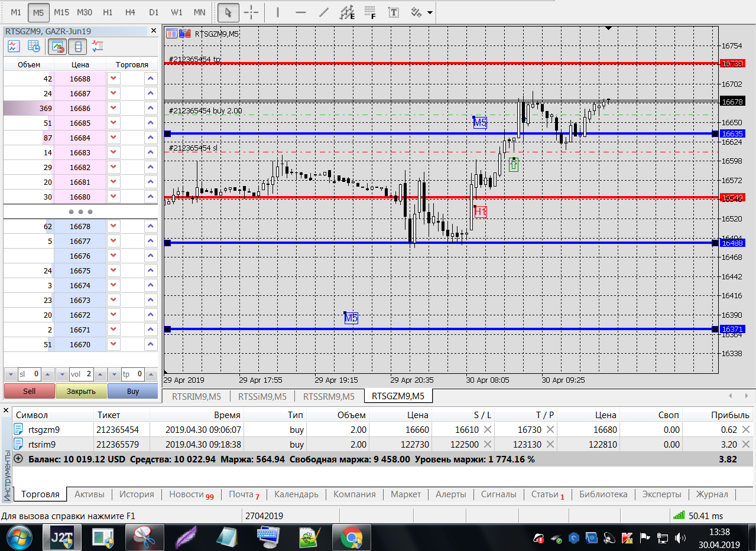
Task: Activate the crosshair tool
Action: click(252, 12)
